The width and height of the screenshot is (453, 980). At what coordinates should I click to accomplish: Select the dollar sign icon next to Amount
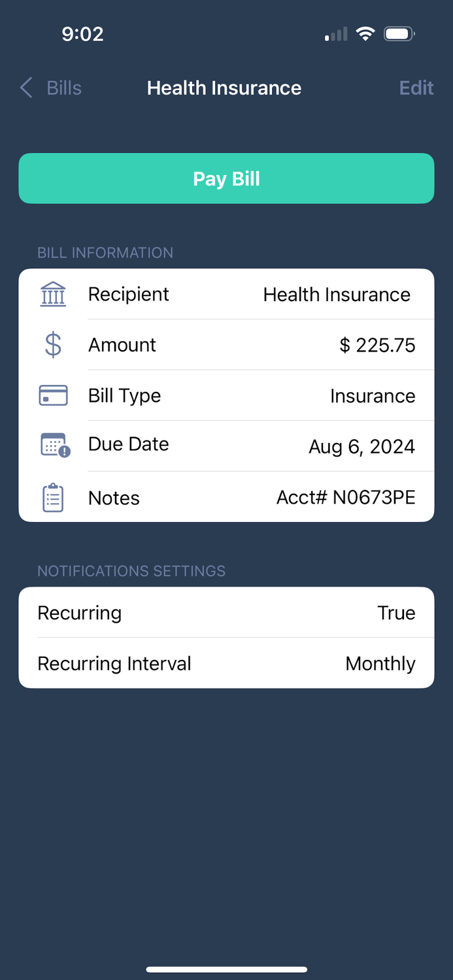[x=53, y=344]
